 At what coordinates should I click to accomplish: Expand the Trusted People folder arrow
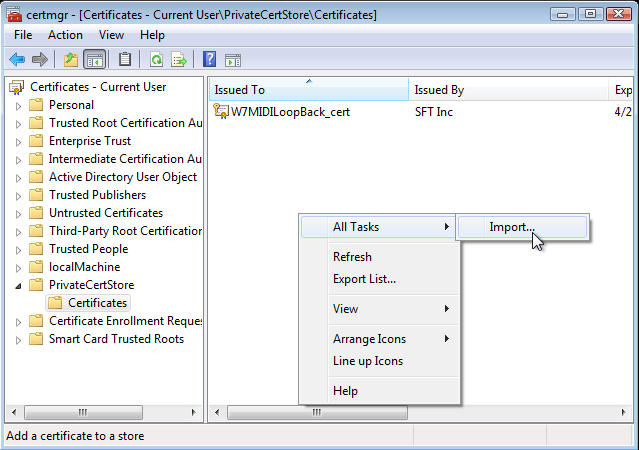point(18,249)
